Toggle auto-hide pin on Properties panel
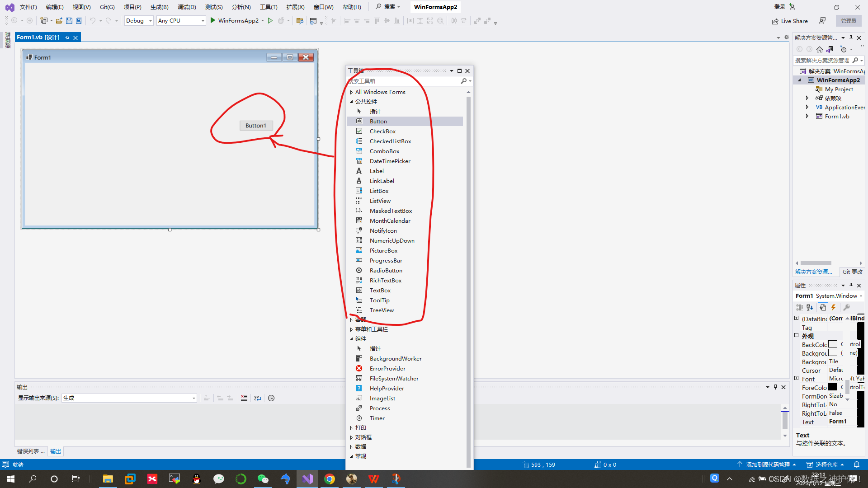This screenshot has height=488, width=868. tap(851, 285)
